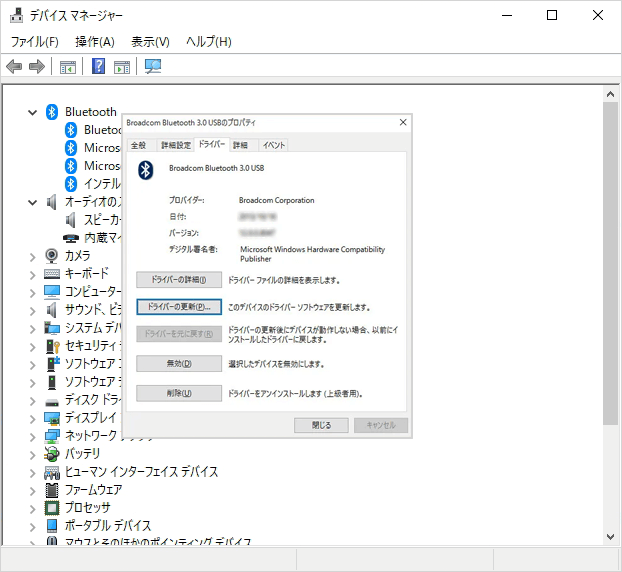Switch to the 詳細設定 tab
This screenshot has height=572, width=622.
click(x=176, y=146)
